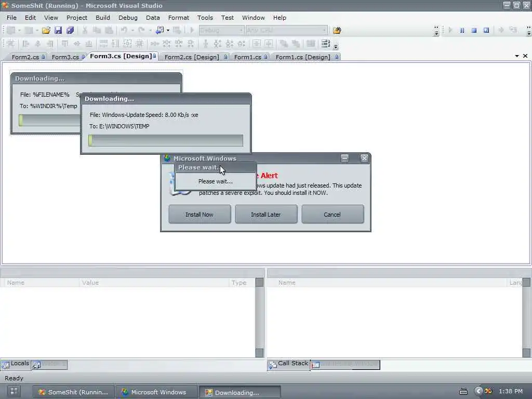532x399 pixels.
Task: Click the Cancel button in the alert
Action: [332, 215]
